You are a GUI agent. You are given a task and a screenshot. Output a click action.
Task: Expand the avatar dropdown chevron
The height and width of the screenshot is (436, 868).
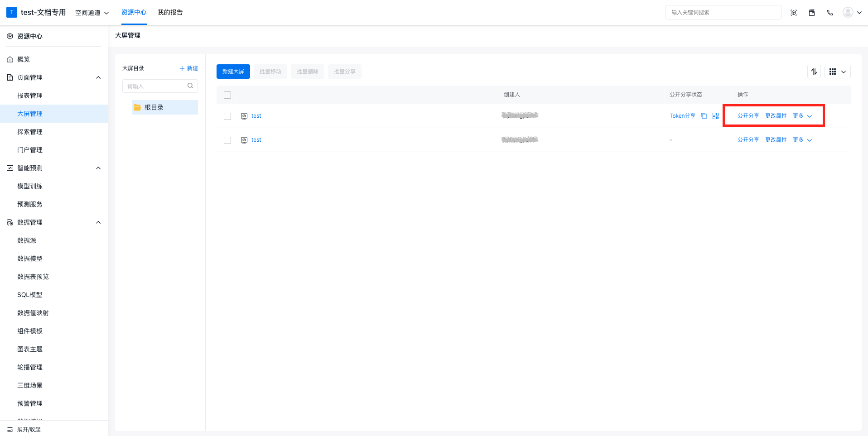tap(859, 13)
